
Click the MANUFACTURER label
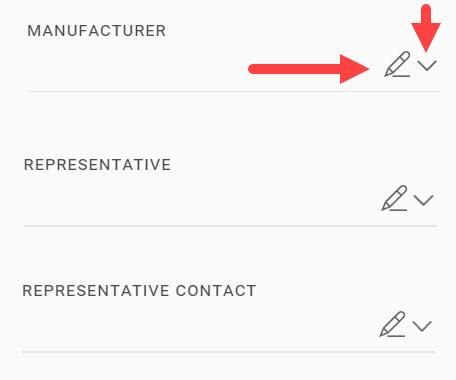97,31
